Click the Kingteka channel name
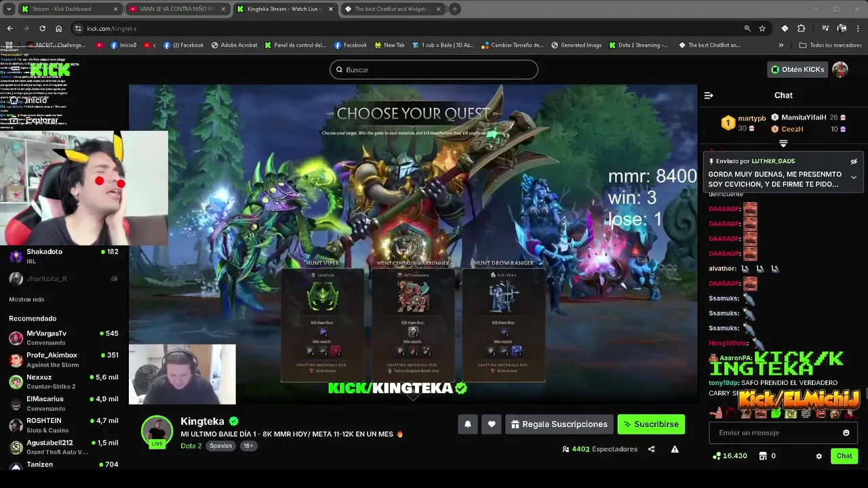The height and width of the screenshot is (488, 868). click(x=202, y=422)
